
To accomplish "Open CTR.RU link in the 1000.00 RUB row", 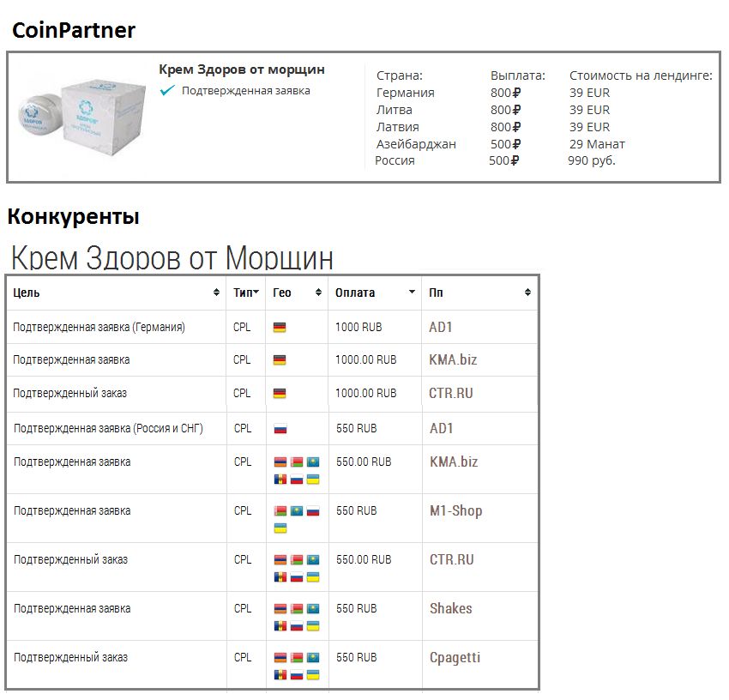I will click(450, 393).
